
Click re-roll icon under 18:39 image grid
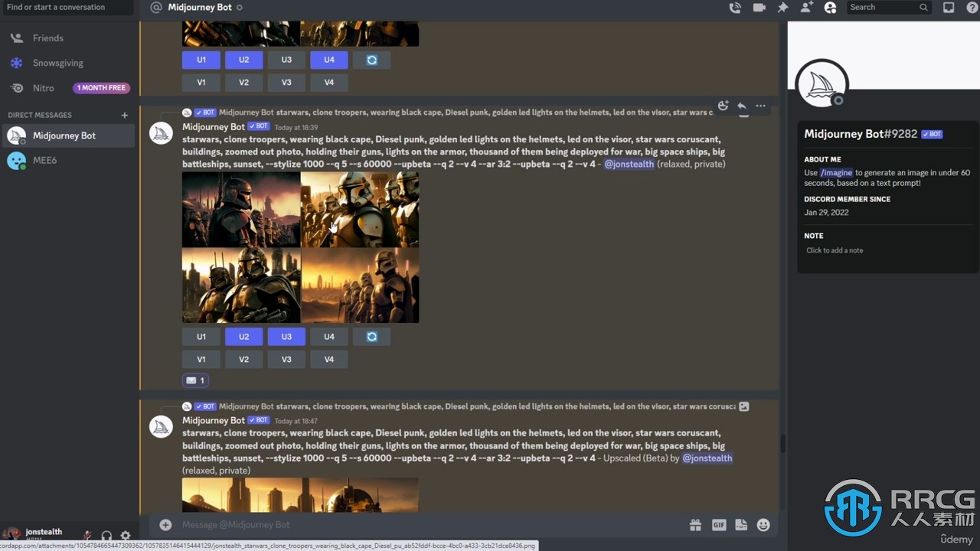pyautogui.click(x=371, y=337)
